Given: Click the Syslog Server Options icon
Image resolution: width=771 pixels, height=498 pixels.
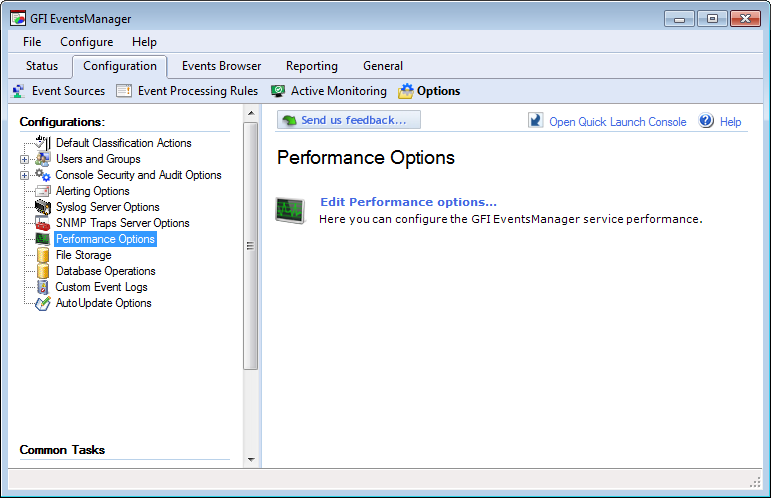Looking at the screenshot, I should point(43,207).
